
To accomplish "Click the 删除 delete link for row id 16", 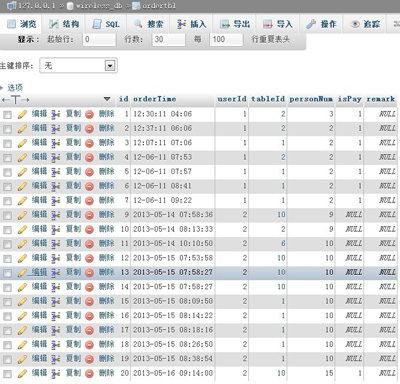I will click(x=107, y=315).
